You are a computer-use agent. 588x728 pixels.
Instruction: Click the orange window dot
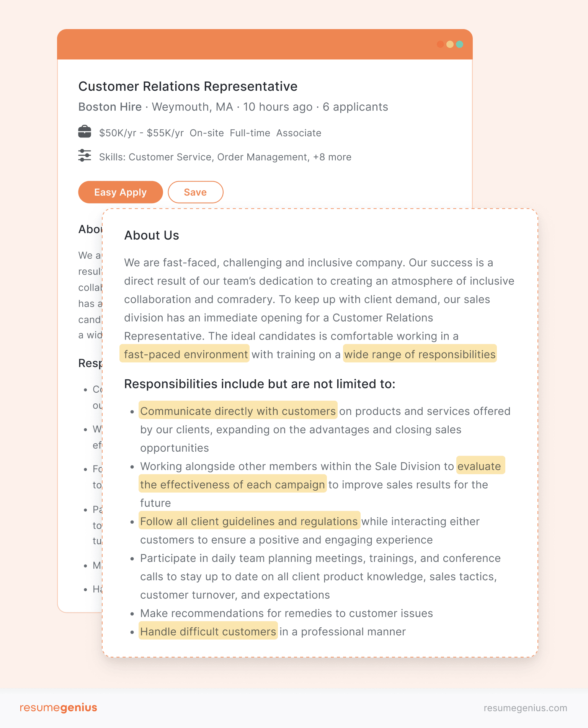(x=439, y=44)
